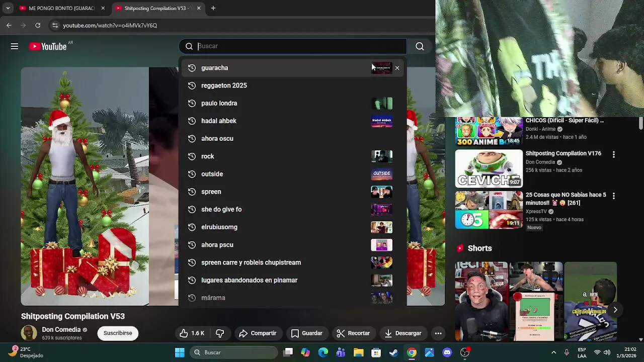Choose the ahora pscu suggestion
The height and width of the screenshot is (362, 644).
(292, 245)
